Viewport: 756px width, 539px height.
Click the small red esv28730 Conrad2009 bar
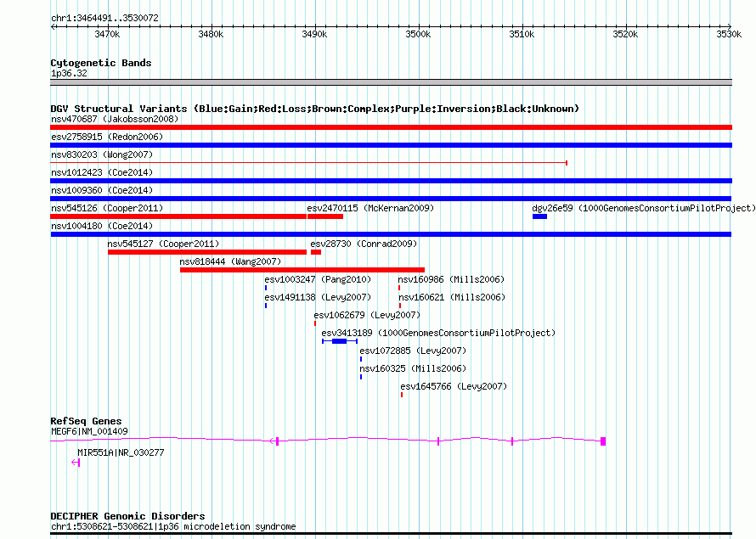pyautogui.click(x=316, y=252)
